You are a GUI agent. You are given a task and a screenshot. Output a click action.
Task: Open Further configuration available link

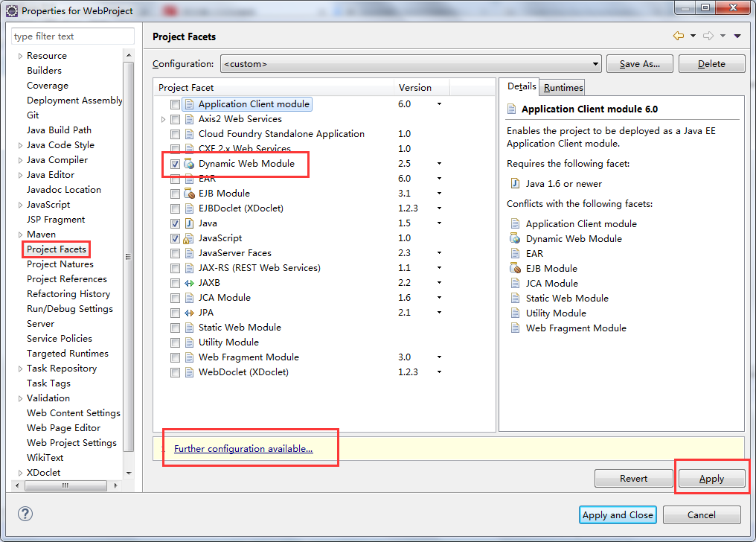point(243,448)
